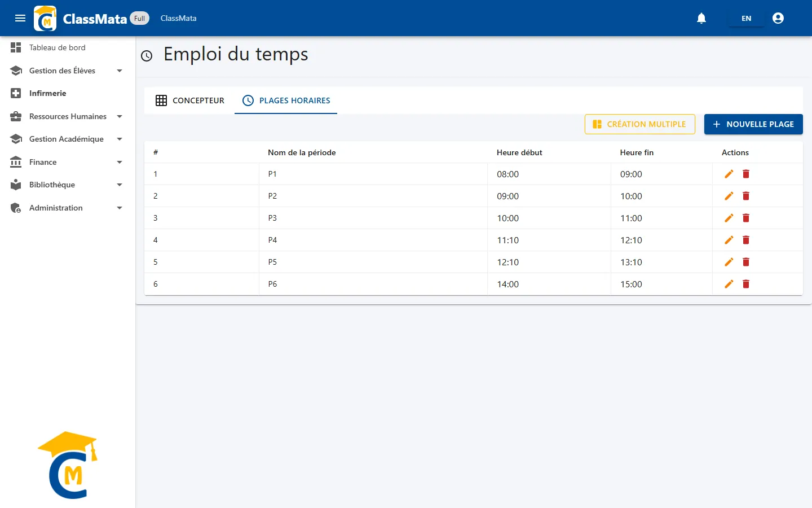Click the Nouvelle Plage button

[x=753, y=124]
